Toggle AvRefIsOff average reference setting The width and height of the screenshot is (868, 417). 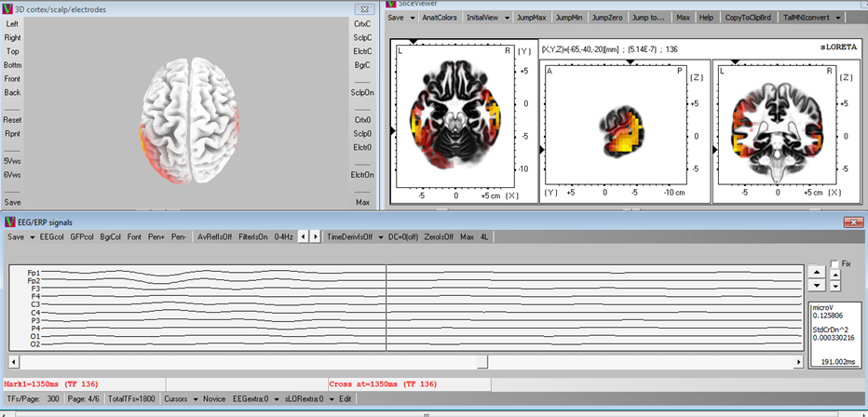tap(215, 236)
